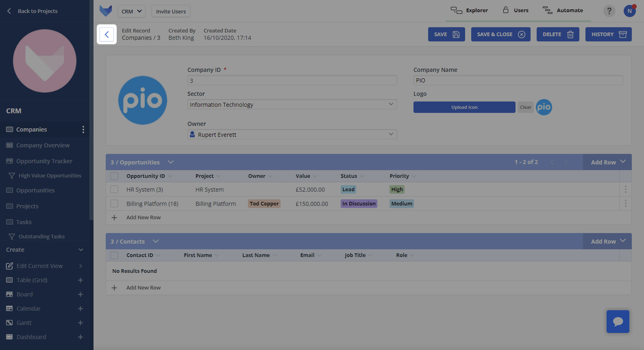This screenshot has width=644, height=350.
Task: Go to previous page of opportunities
Action: [x=552, y=162]
